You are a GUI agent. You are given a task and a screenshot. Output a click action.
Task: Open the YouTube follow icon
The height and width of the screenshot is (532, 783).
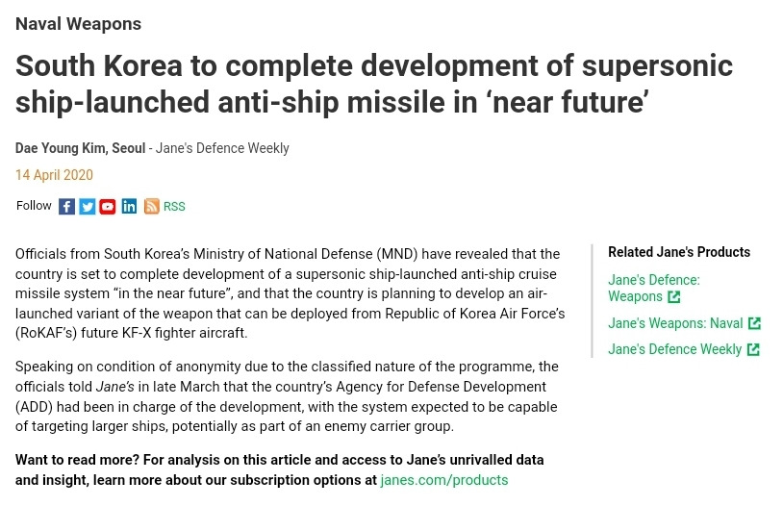click(x=108, y=206)
